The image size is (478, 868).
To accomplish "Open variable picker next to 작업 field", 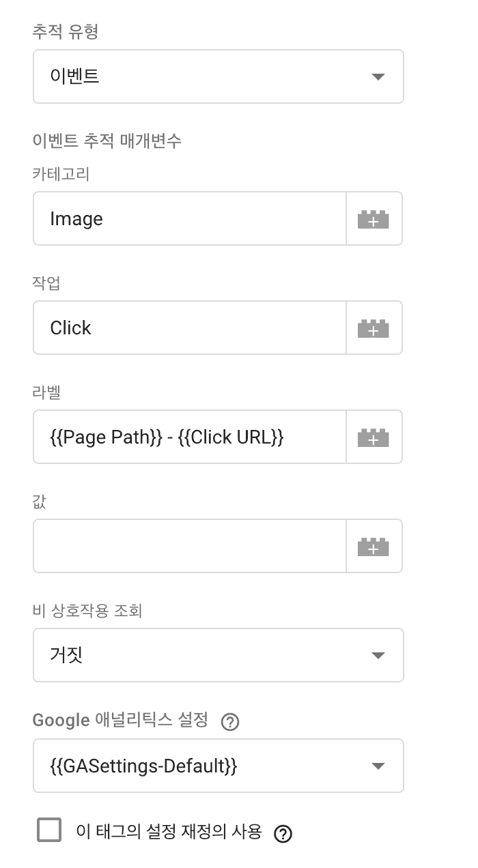I will pos(374,328).
